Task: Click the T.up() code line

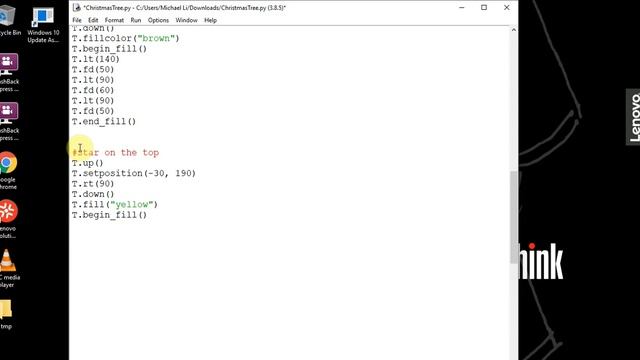Action: coord(87,163)
